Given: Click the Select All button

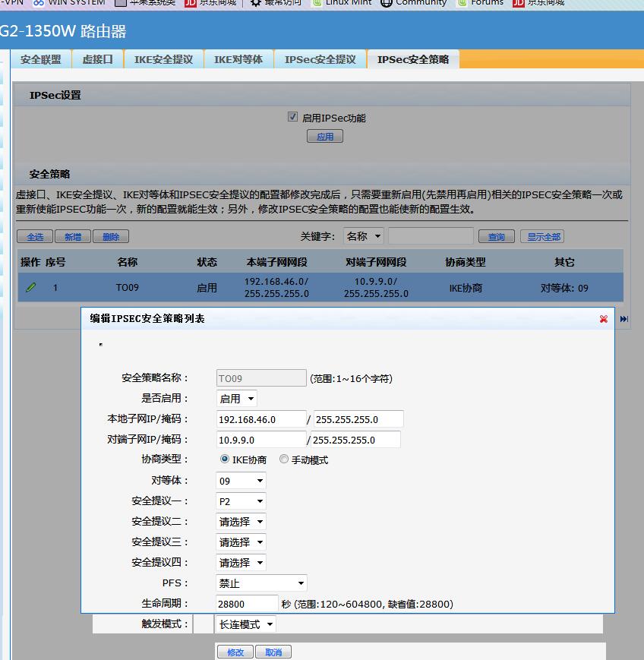Looking at the screenshot, I should (35, 236).
